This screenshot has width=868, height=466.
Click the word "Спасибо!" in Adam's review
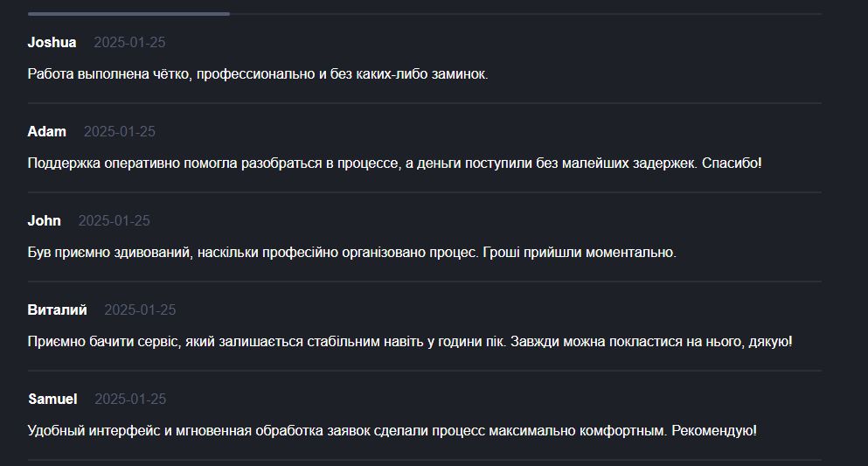pyautogui.click(x=733, y=163)
